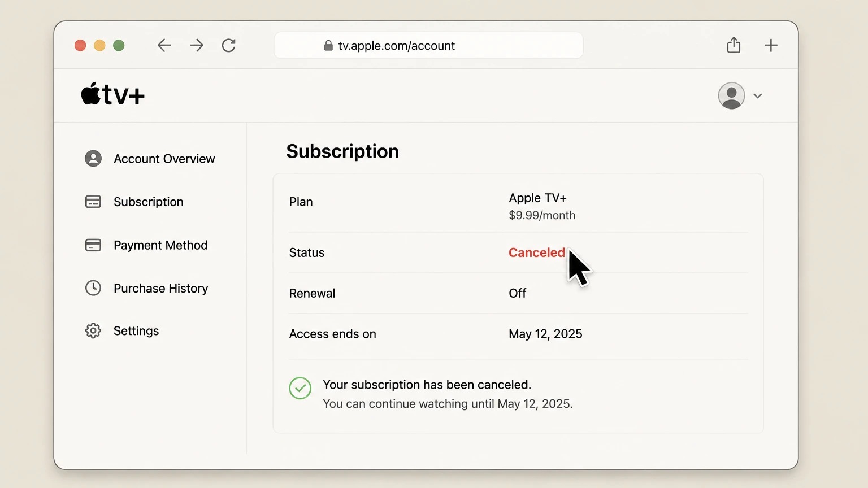Expand the account chevron next to the avatar
868x488 pixels.
tap(758, 95)
